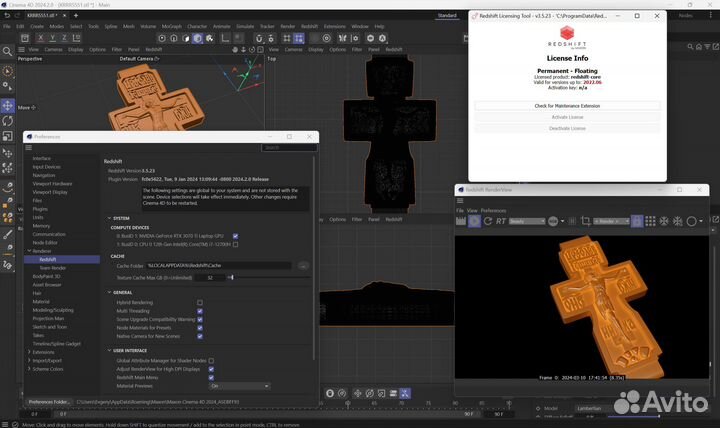
Task: Toggle Multi Threading checkbox
Action: pyautogui.click(x=200, y=311)
